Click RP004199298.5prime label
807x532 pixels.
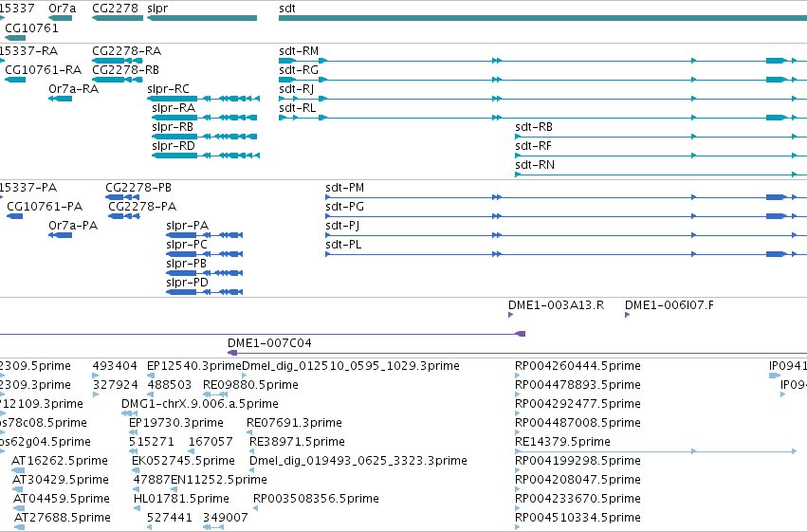click(578, 461)
